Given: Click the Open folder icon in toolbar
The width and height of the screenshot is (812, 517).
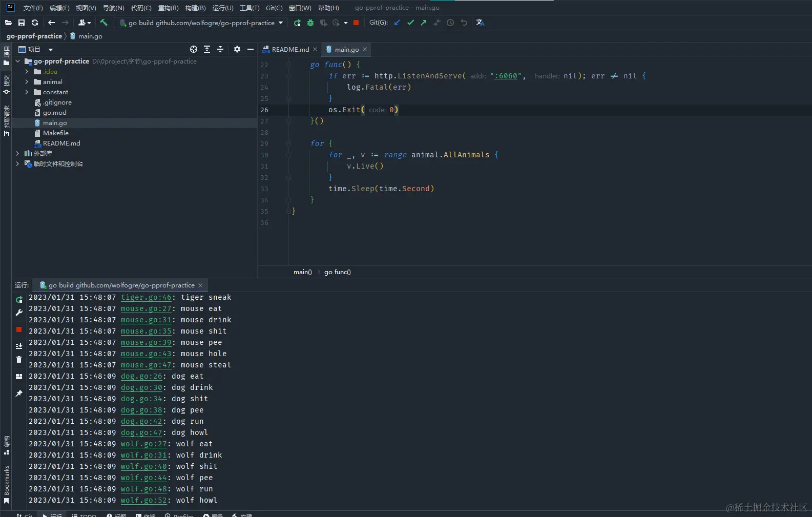Looking at the screenshot, I should 8,23.
